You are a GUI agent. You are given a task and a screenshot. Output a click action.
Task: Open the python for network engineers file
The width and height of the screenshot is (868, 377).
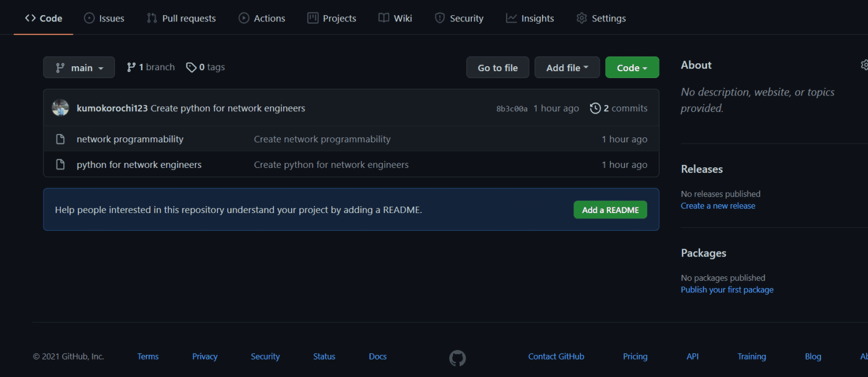click(139, 164)
